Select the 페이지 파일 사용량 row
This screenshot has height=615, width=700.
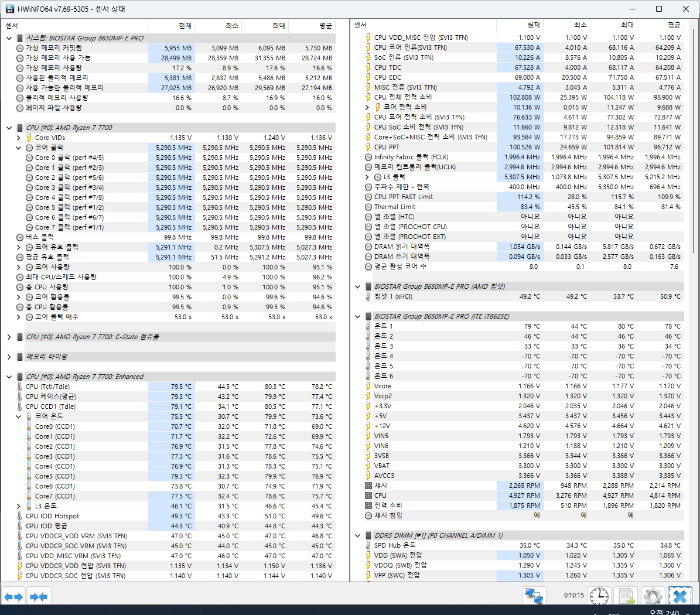pyautogui.click(x=175, y=108)
